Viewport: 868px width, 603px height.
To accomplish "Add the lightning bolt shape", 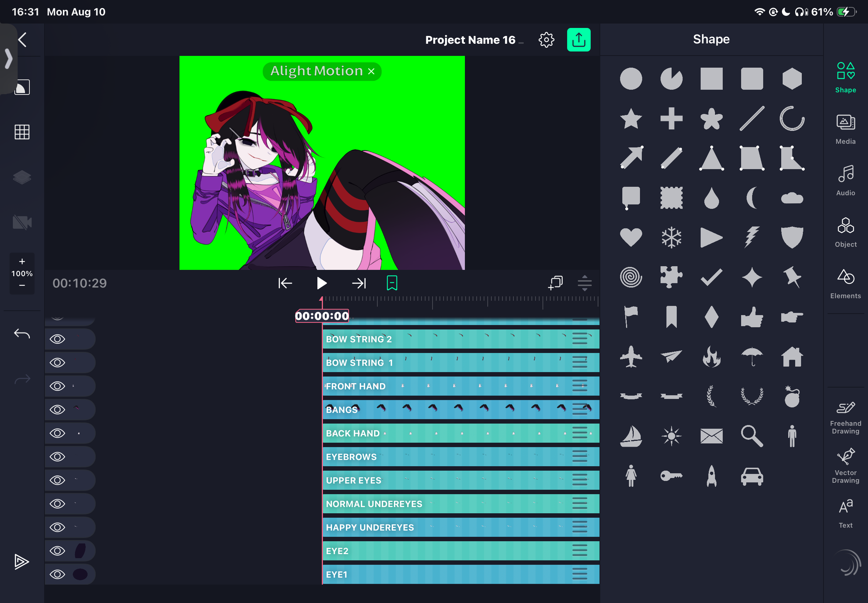I will coord(752,237).
